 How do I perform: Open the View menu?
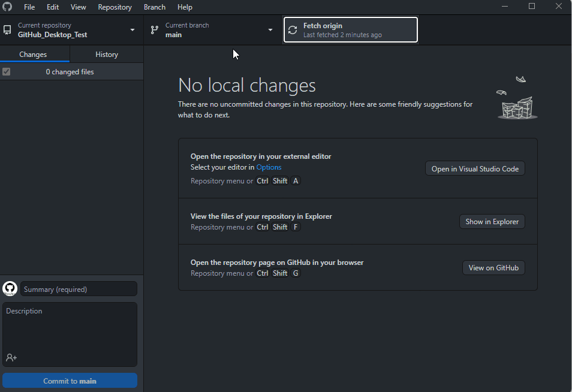click(x=78, y=7)
